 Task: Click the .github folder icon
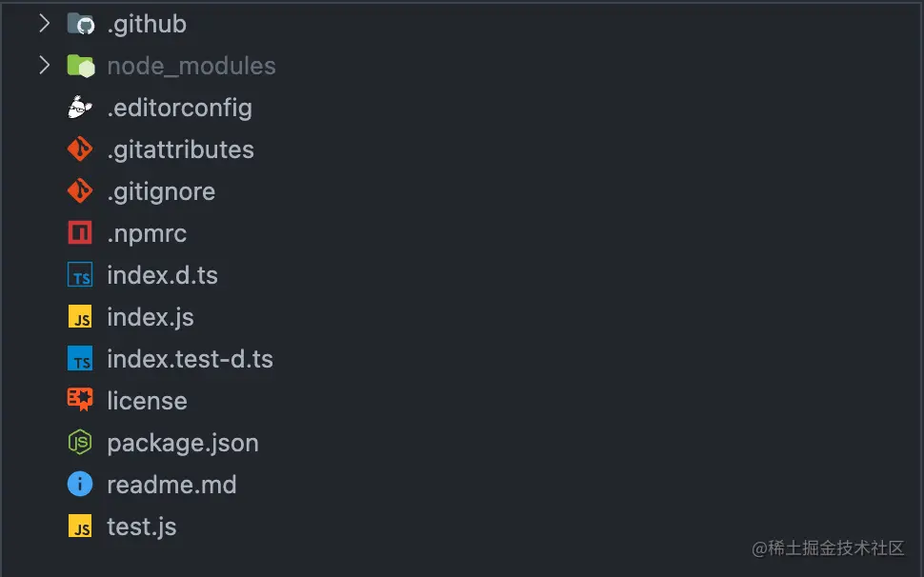click(80, 24)
